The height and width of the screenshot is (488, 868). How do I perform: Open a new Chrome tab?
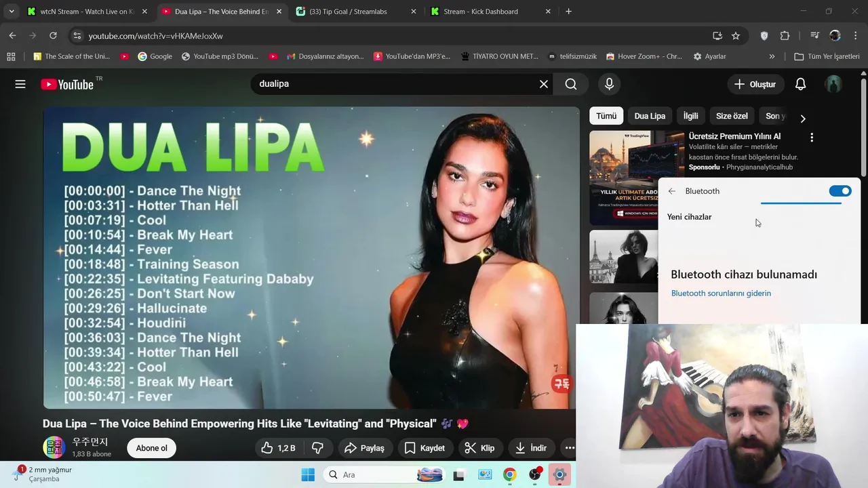[568, 11]
